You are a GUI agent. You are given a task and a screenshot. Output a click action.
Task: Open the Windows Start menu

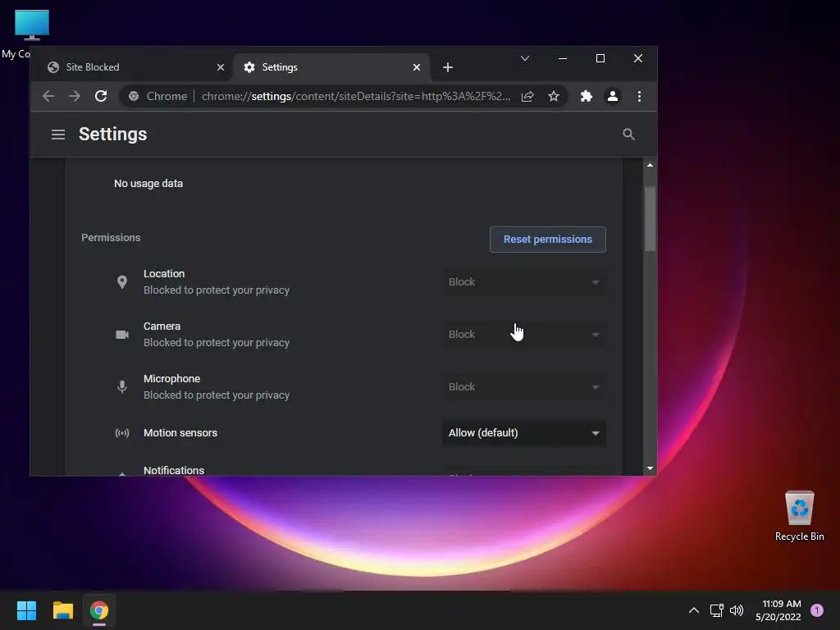[26, 610]
